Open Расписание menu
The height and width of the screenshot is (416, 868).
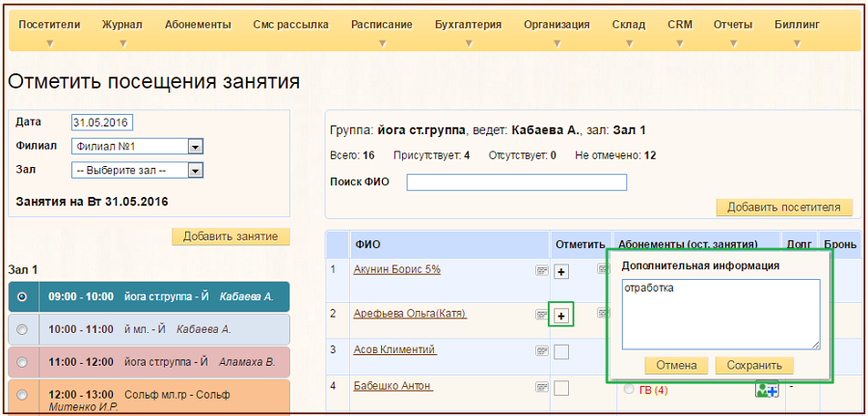click(381, 24)
